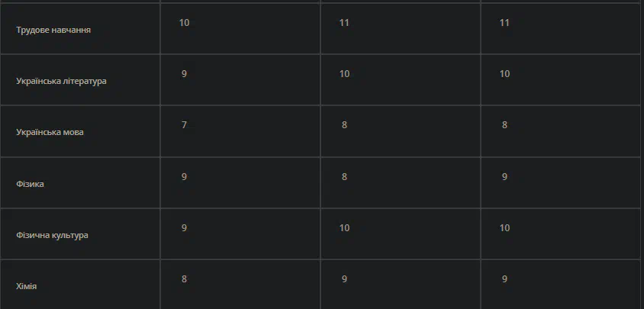This screenshot has height=309, width=644.
Task: Click middle-column 11 in Трудове навчання row
Action: click(344, 23)
